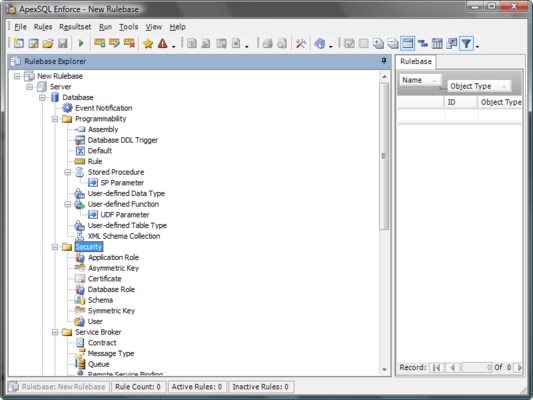Image resolution: width=533 pixels, height=400 pixels.
Task: Click the tree scrollbar down arrow
Action: pyautogui.click(x=384, y=369)
